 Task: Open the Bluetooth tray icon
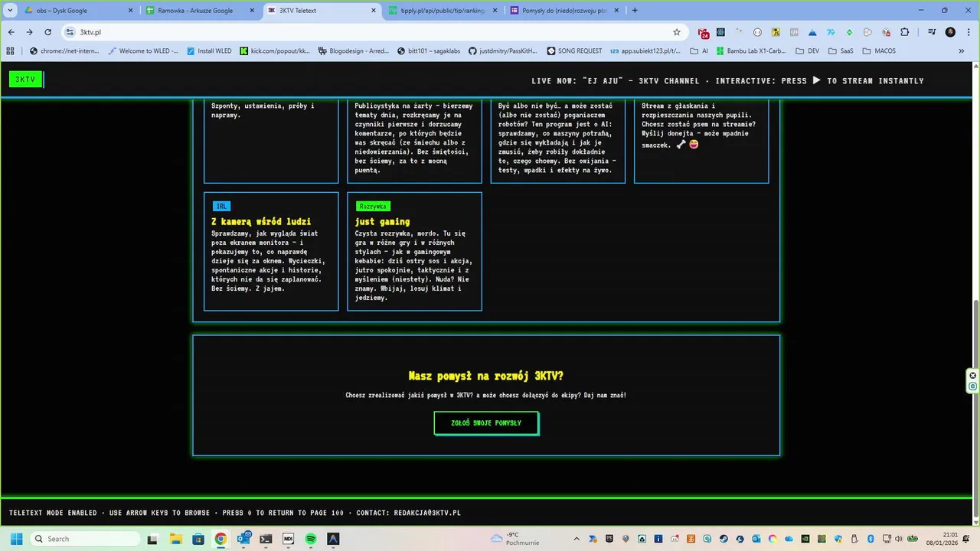coord(871,539)
